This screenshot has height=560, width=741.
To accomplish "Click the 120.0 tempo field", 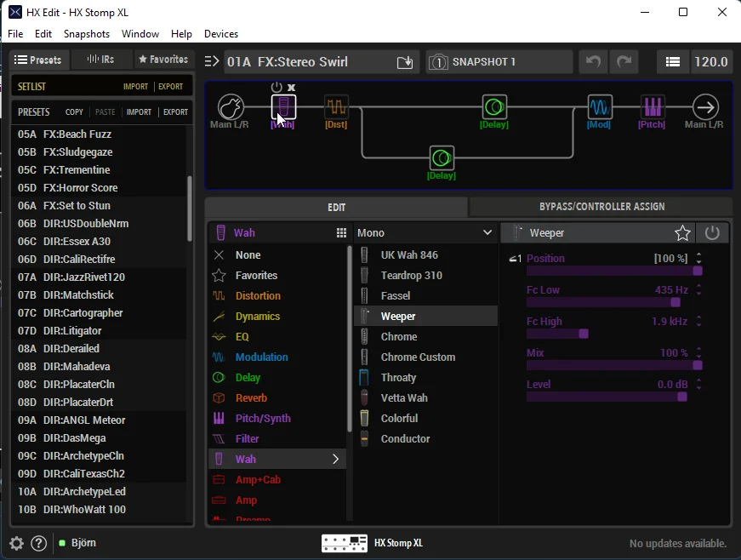I will pos(711,62).
